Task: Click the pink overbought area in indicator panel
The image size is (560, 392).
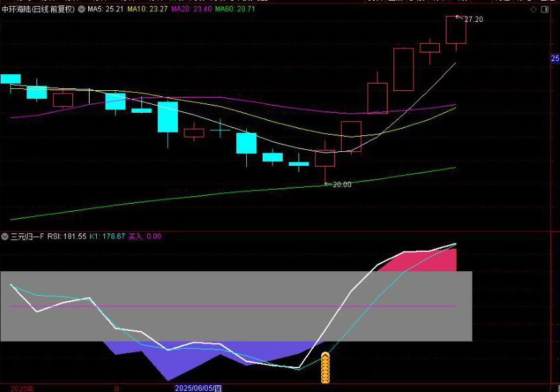Action: click(425, 262)
